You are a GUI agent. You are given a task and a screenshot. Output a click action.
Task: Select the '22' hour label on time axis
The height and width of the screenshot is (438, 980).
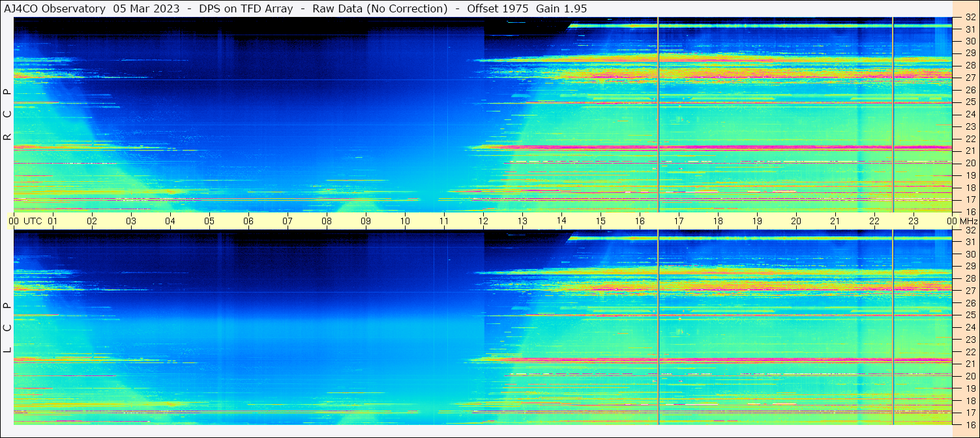(874, 221)
